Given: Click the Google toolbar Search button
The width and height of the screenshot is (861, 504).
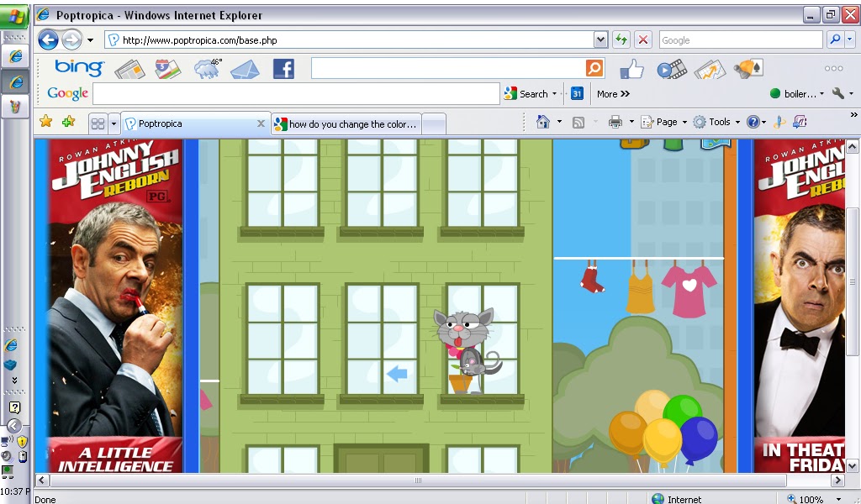Looking at the screenshot, I should (526, 94).
